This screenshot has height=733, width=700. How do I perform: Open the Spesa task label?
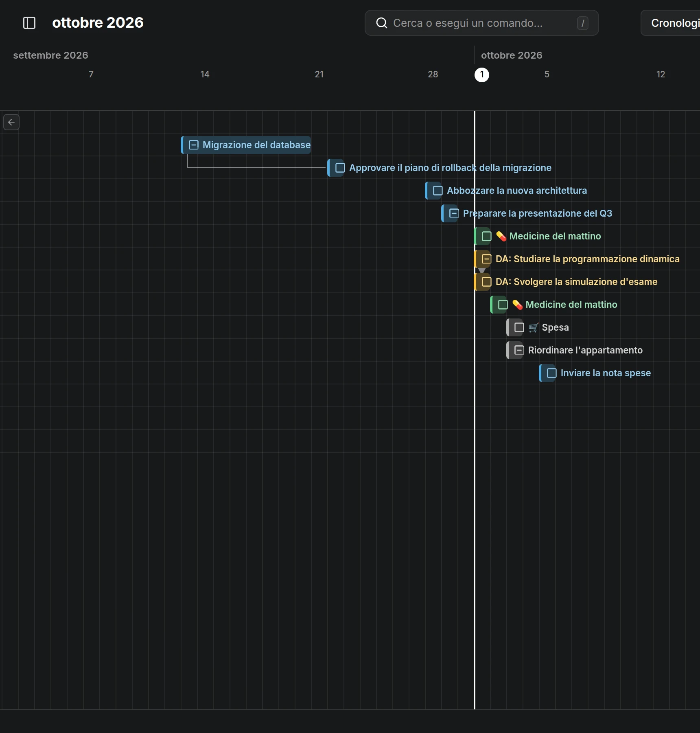pos(555,327)
